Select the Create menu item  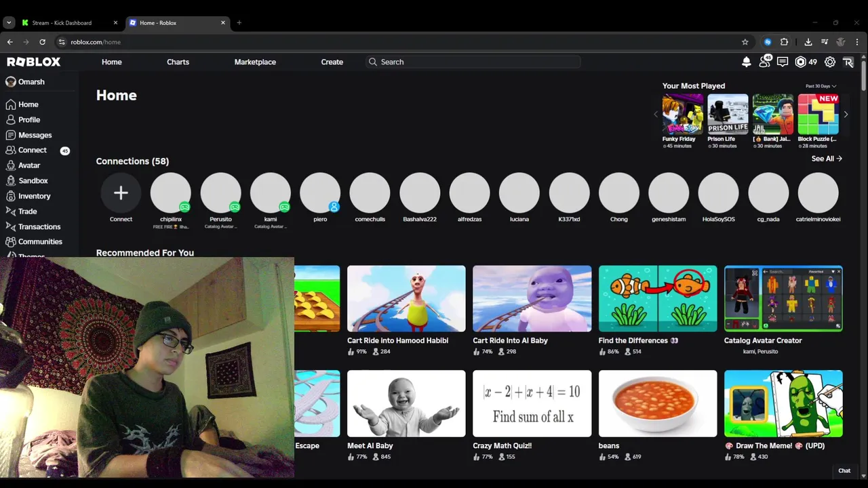pos(332,62)
